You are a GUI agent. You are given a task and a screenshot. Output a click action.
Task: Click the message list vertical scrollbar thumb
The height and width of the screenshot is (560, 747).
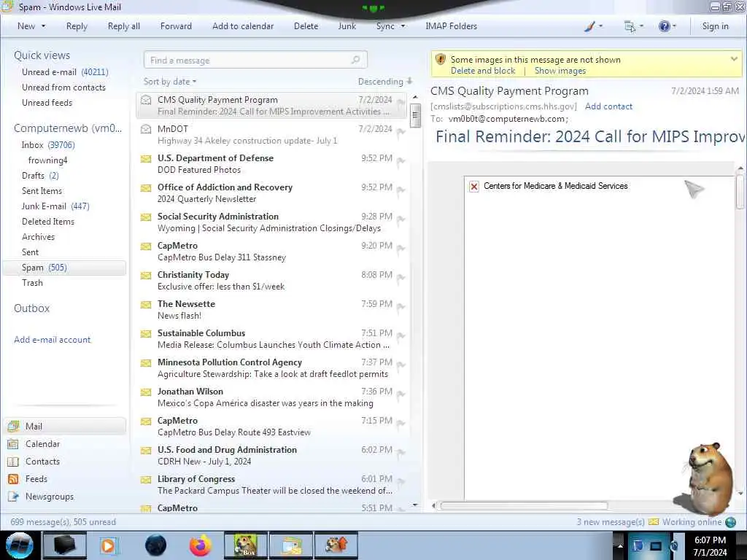click(x=415, y=116)
